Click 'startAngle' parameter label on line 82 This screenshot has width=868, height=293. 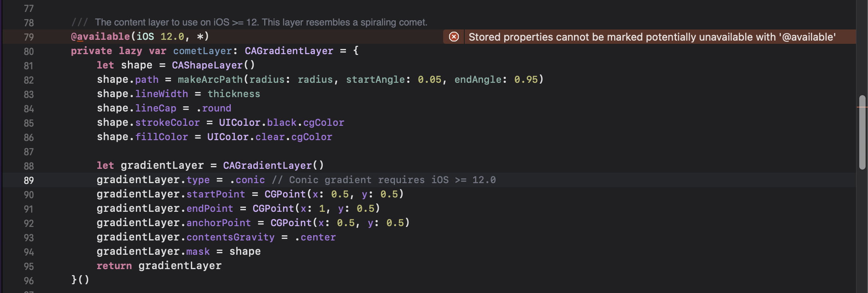click(375, 80)
